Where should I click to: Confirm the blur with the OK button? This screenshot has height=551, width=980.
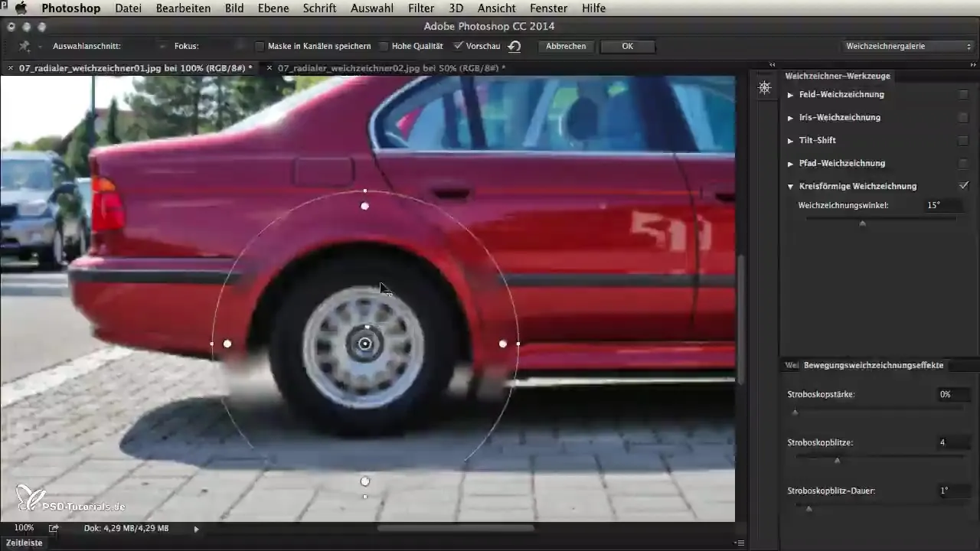(x=628, y=47)
